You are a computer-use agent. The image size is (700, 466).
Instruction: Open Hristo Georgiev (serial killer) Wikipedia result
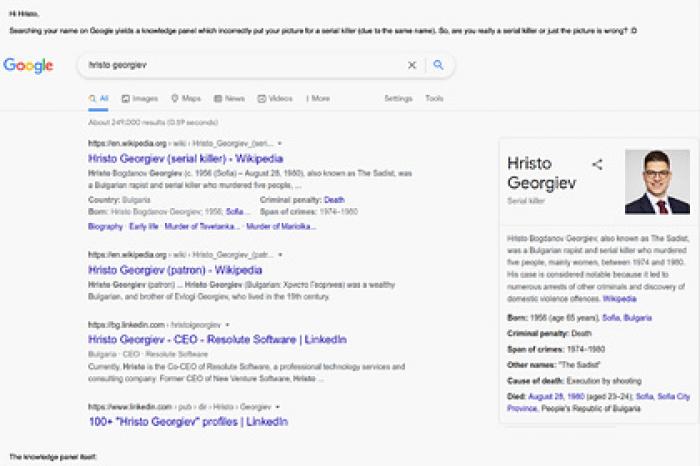[186, 158]
